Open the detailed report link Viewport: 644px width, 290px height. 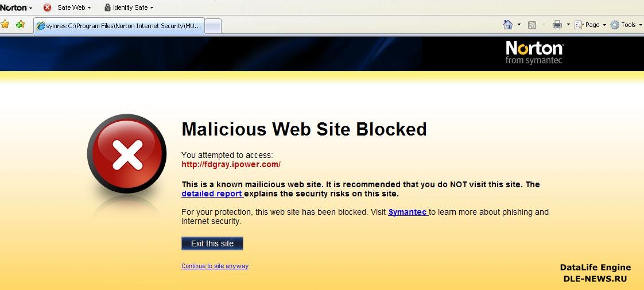[212, 194]
